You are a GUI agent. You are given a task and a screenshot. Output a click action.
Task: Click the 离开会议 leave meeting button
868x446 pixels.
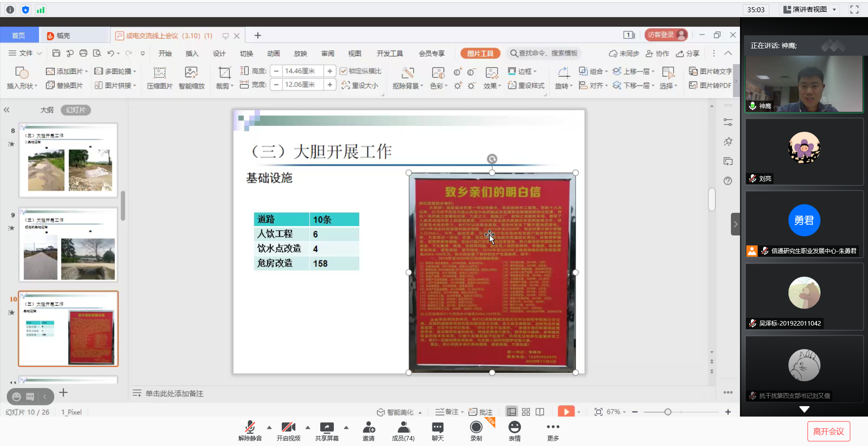(828, 432)
